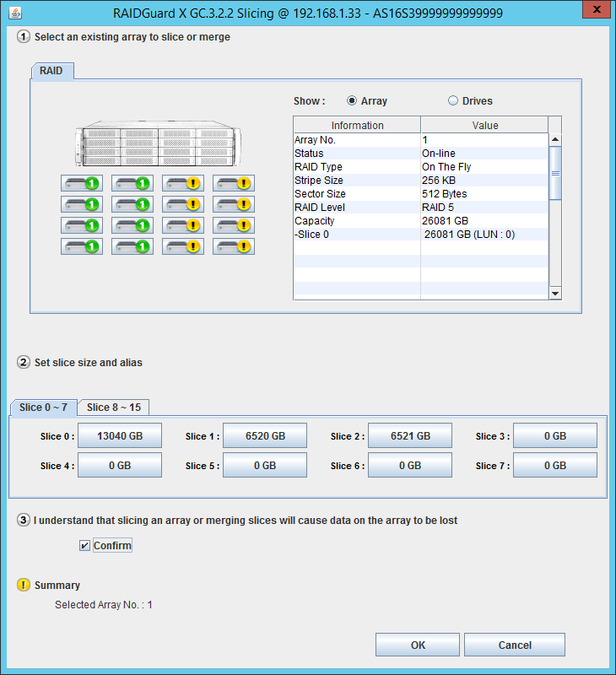
Task: Click the RAID 5 value cell
Action: click(484, 207)
